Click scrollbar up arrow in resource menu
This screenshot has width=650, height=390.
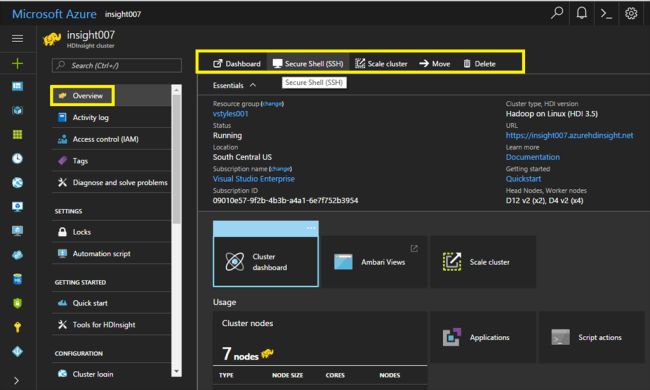177,90
